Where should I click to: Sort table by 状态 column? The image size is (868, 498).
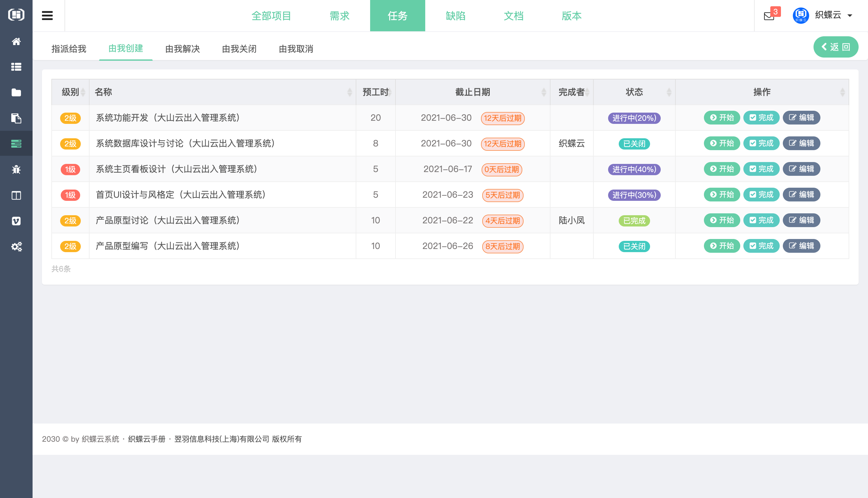click(634, 92)
